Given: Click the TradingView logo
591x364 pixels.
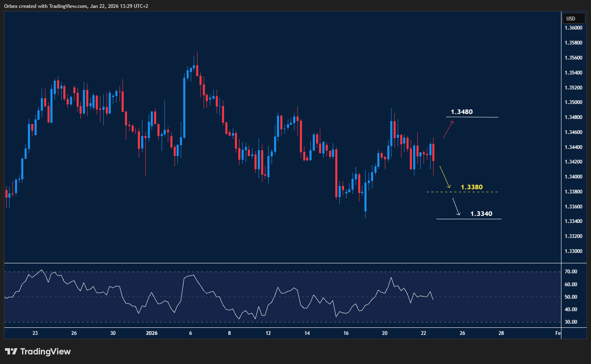Looking at the screenshot, I should [x=38, y=352].
